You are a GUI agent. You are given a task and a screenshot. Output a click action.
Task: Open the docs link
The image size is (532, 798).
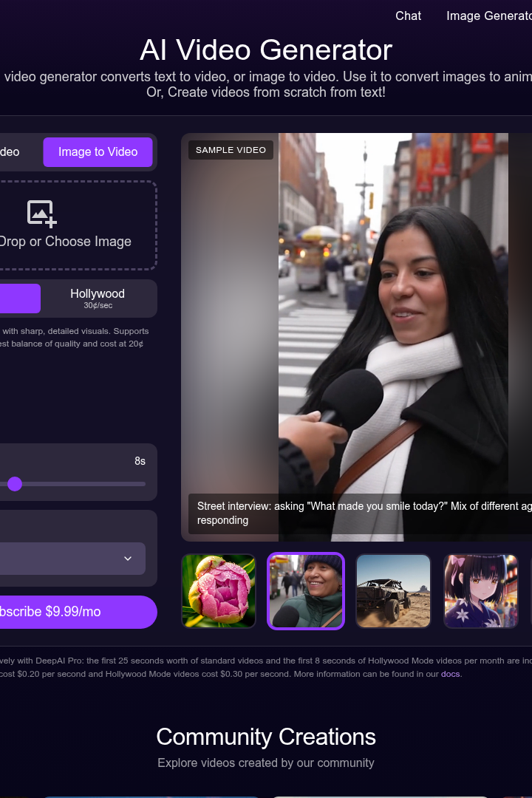coord(450,674)
